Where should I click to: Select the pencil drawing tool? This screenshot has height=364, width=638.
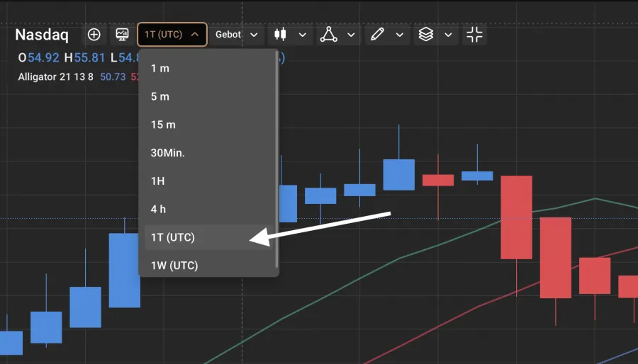[x=377, y=35]
